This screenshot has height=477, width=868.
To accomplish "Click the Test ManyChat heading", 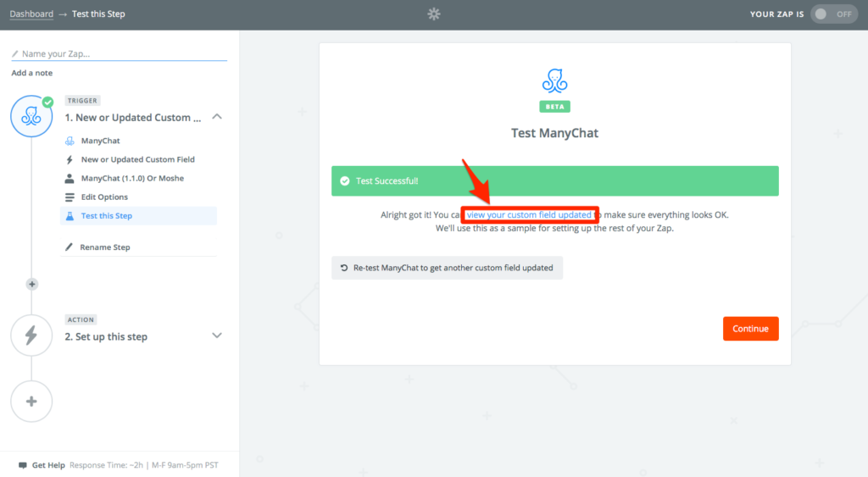I will [554, 133].
